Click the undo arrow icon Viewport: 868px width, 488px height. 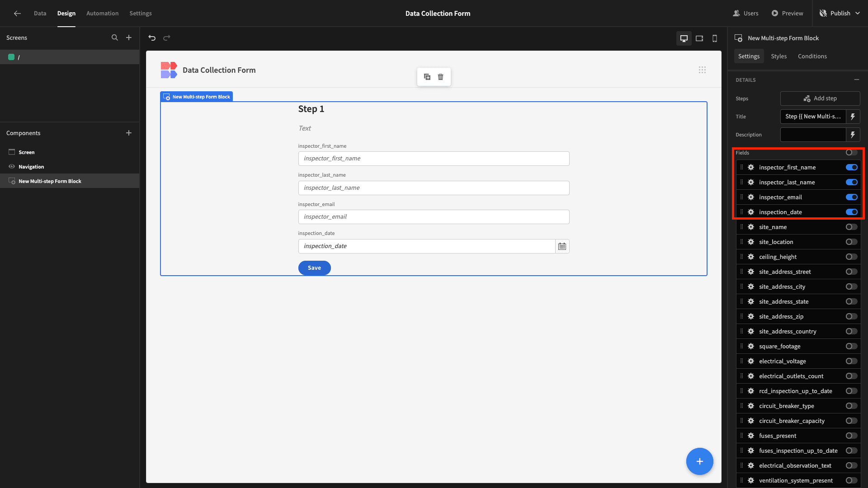(152, 38)
